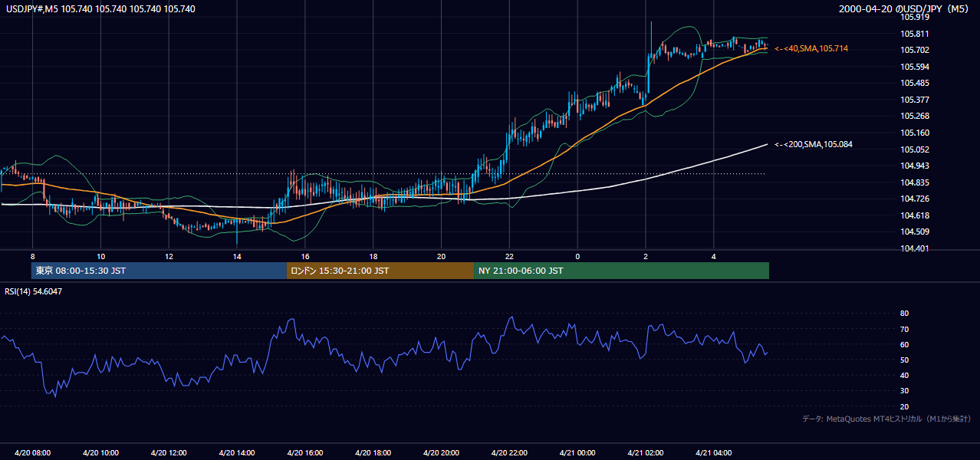Click price axis value 104.509
980x460 pixels.
tap(914, 232)
